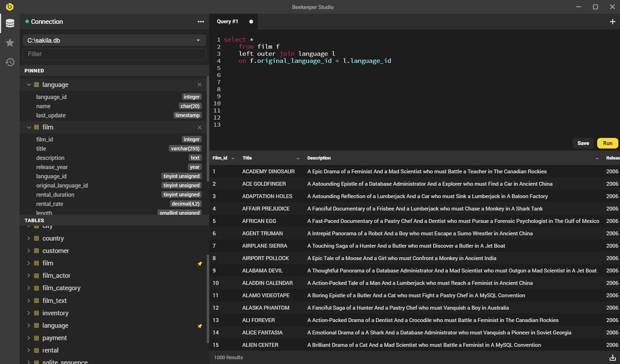Image resolution: width=620 pixels, height=364 pixels.
Task: Click the table Filter input field
Action: tap(114, 54)
